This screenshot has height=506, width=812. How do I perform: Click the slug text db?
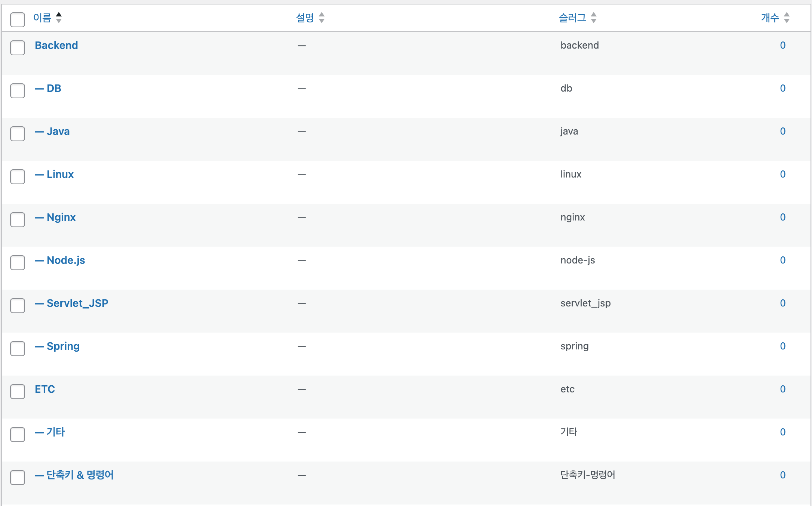coord(566,88)
